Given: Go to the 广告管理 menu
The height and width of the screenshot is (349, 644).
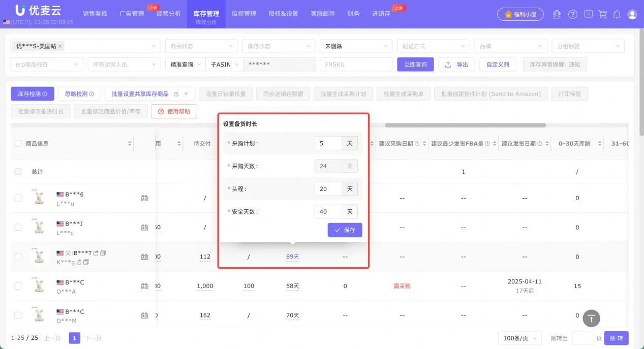Looking at the screenshot, I should click(x=132, y=14).
